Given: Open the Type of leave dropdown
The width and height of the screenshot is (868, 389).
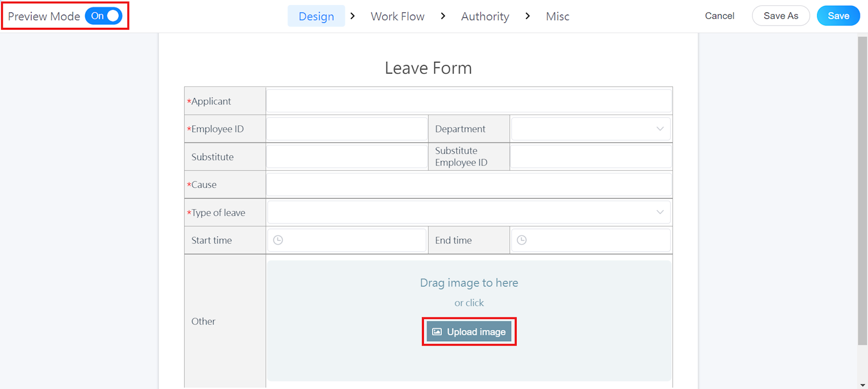Looking at the screenshot, I should (468, 213).
